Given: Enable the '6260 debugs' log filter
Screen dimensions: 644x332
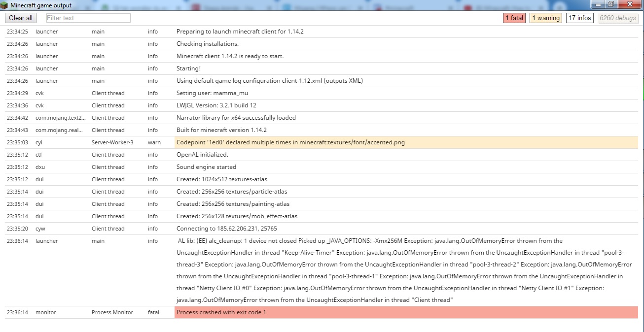Looking at the screenshot, I should (618, 18).
